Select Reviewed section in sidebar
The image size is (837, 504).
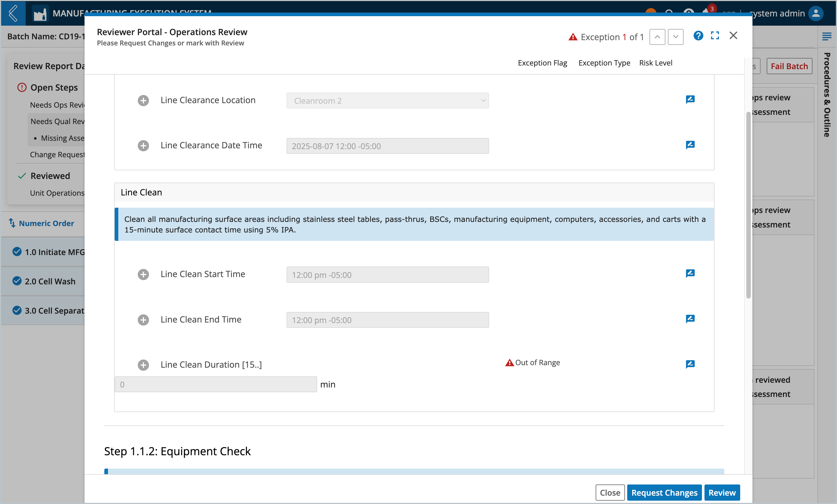(50, 175)
